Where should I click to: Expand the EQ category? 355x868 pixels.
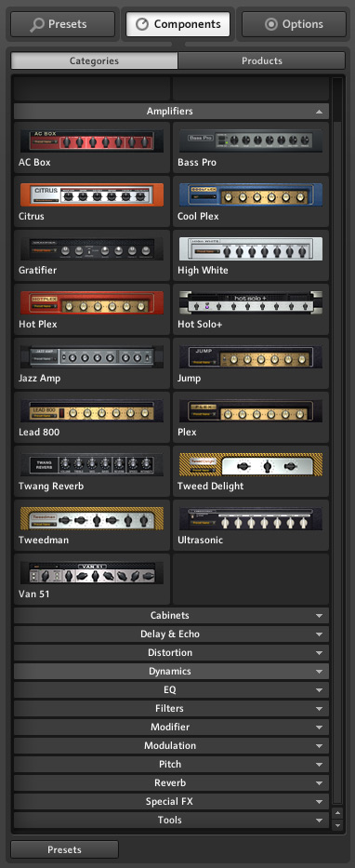(171, 689)
